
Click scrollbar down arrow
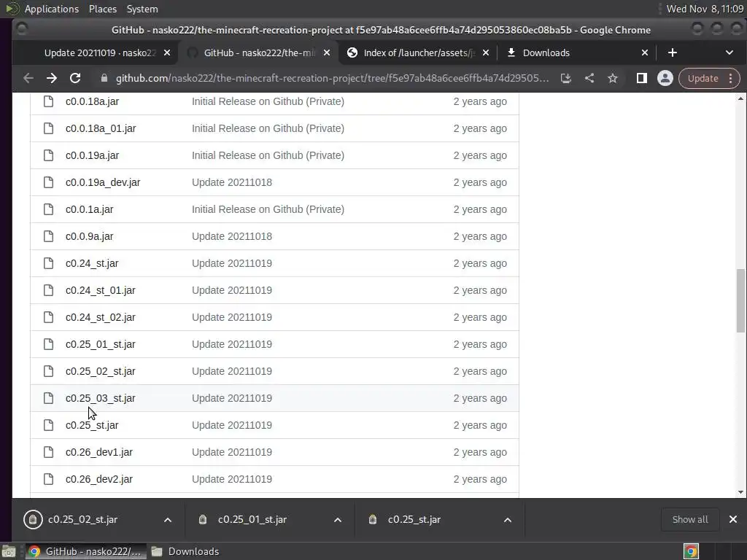740,492
